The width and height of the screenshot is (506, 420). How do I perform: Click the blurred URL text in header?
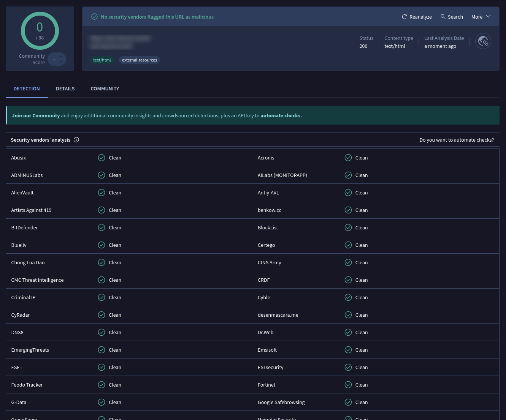[x=120, y=42]
